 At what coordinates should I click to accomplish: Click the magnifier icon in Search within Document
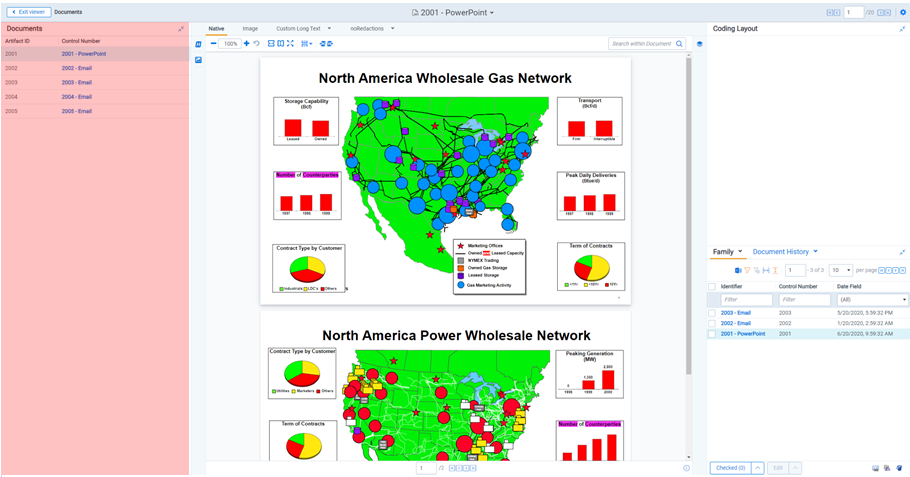[x=679, y=44]
